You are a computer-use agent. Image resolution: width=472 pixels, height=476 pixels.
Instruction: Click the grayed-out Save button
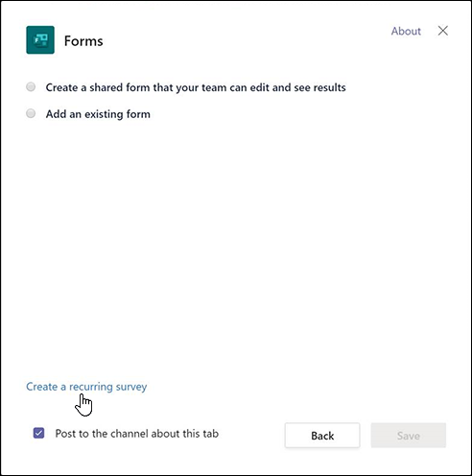point(409,436)
